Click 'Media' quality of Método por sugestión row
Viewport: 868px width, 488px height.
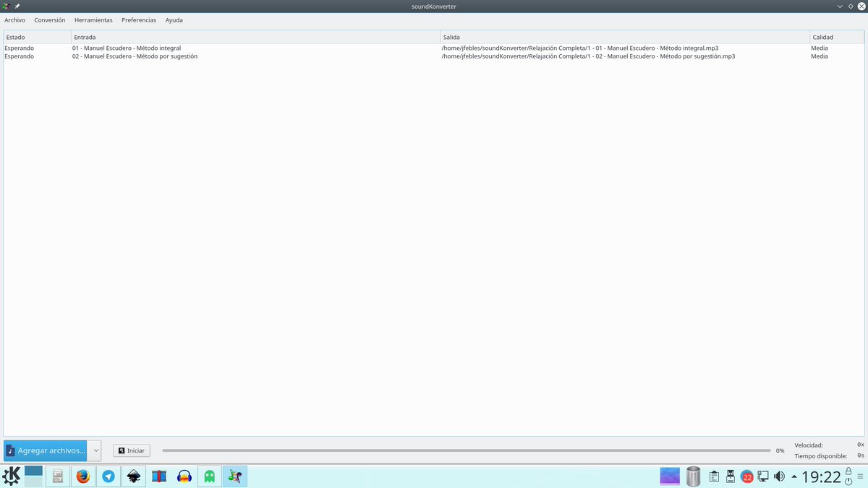[820, 56]
